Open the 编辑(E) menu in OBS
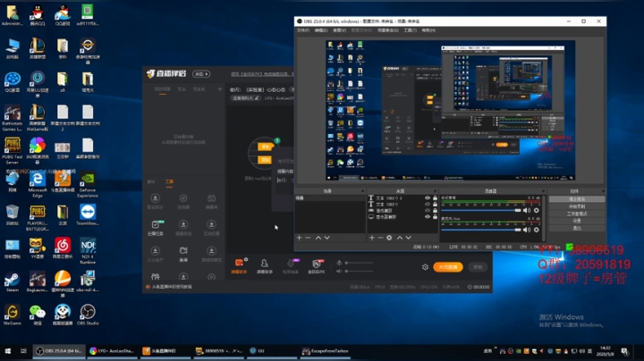Viewport: 644px width, 361px height. click(321, 30)
